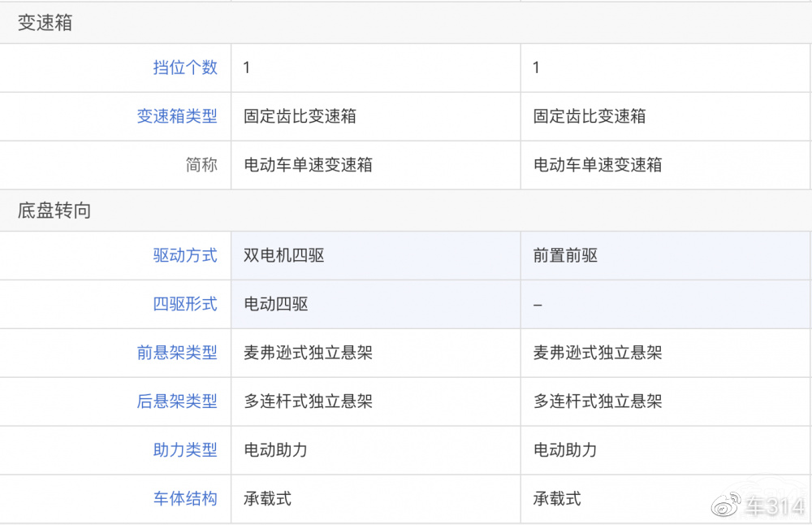Open the 前悬架类型 parameter link

click(176, 353)
